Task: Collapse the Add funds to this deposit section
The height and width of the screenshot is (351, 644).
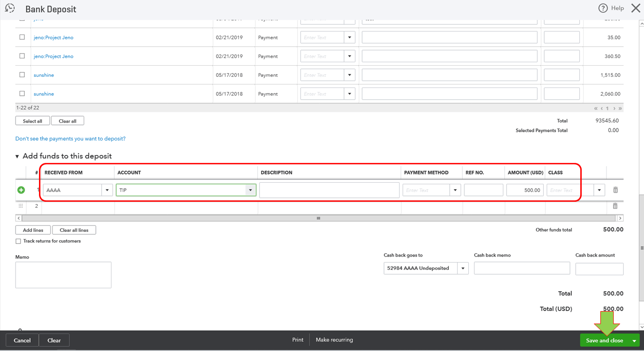Action: tap(18, 157)
